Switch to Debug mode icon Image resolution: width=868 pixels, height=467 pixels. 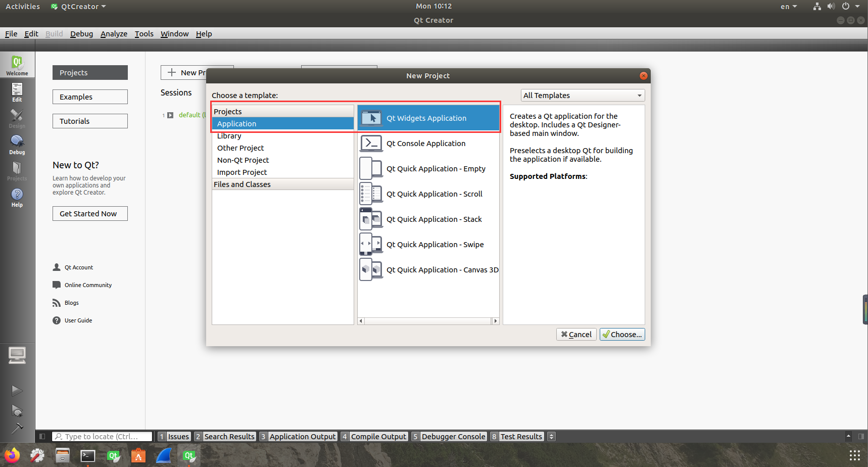click(17, 144)
